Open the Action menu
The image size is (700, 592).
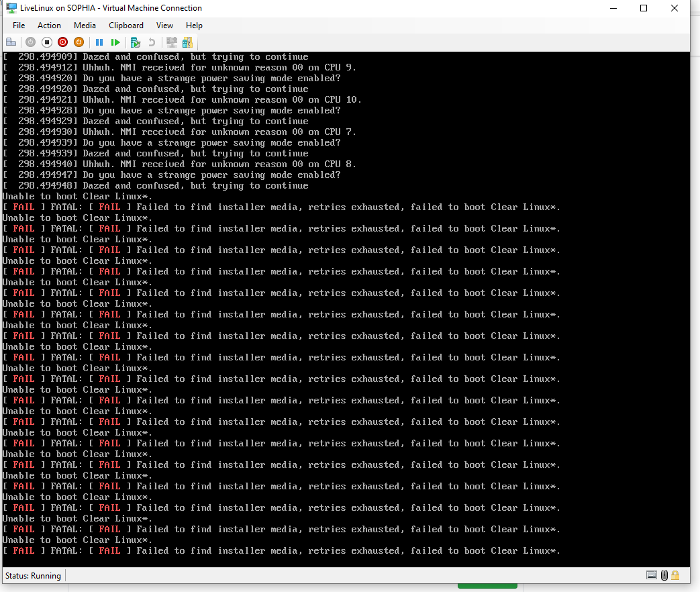click(x=49, y=26)
